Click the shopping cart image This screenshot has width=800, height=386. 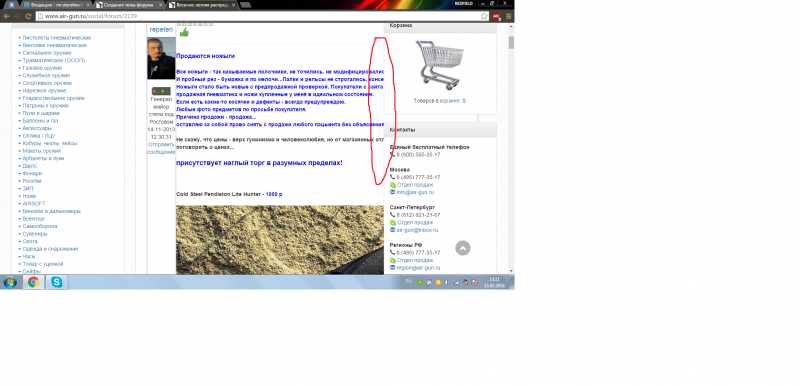(440, 65)
